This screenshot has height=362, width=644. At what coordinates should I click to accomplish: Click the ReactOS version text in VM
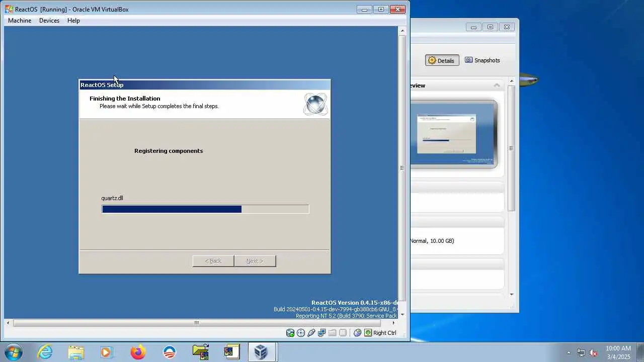click(354, 303)
